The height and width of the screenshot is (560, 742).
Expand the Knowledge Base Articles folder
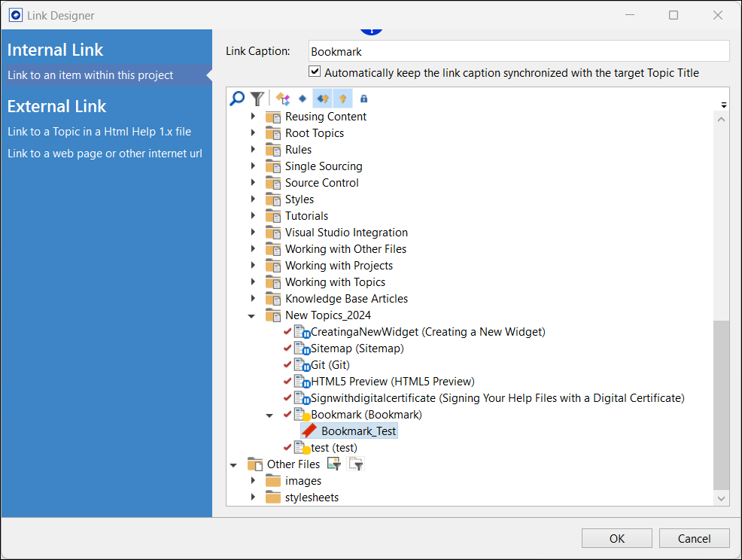click(253, 299)
